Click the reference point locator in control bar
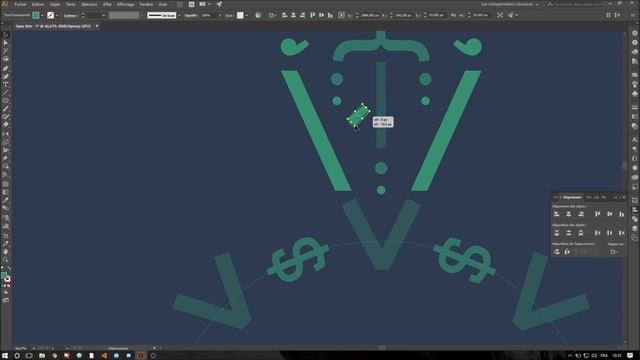The image size is (640, 360). click(341, 15)
